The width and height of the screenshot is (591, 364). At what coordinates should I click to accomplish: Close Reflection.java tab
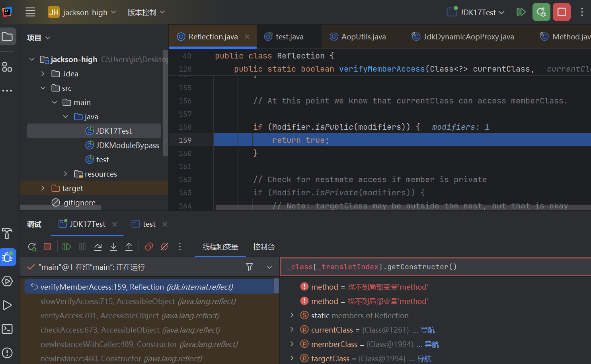coord(247,37)
